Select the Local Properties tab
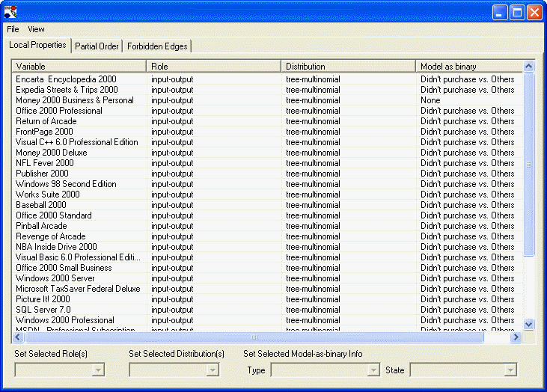This screenshot has width=547, height=392. 37,46
